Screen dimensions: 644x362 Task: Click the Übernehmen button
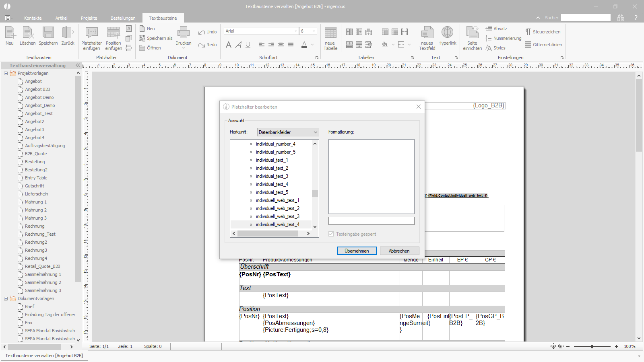pos(357,251)
